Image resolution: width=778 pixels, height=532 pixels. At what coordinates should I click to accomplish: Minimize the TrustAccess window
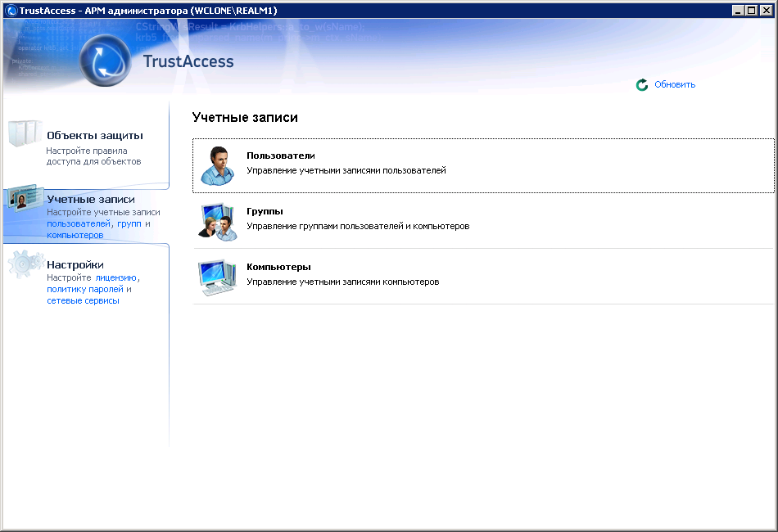(739, 11)
